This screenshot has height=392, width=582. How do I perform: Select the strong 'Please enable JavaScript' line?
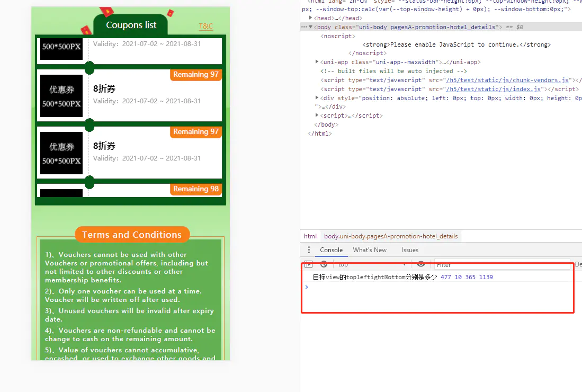click(456, 44)
